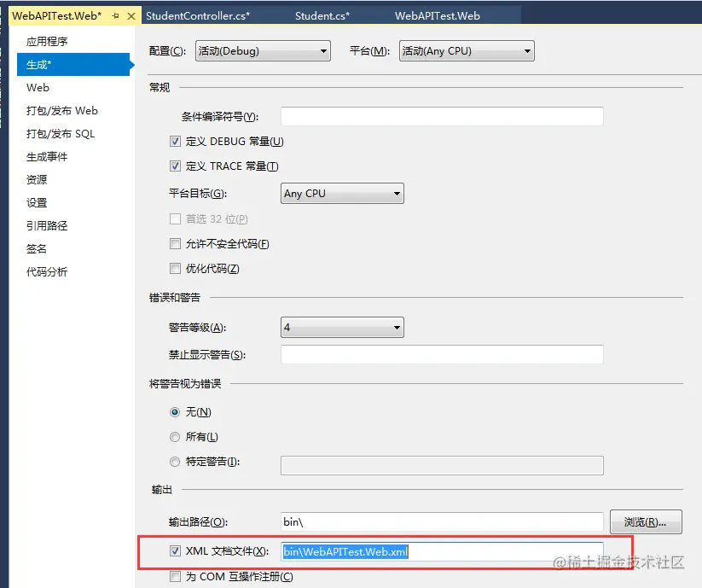
Task: Switch to Student.cs* tab
Action: pos(322,15)
